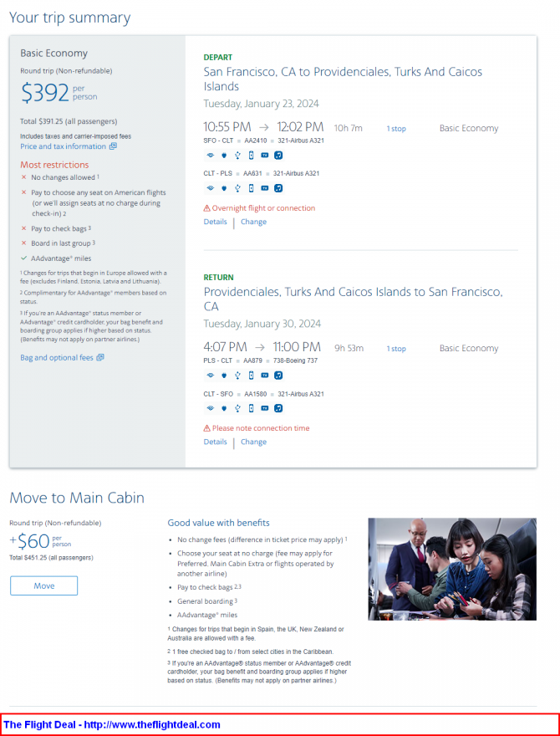
Task: View Details of the departing flight
Action: (216, 222)
